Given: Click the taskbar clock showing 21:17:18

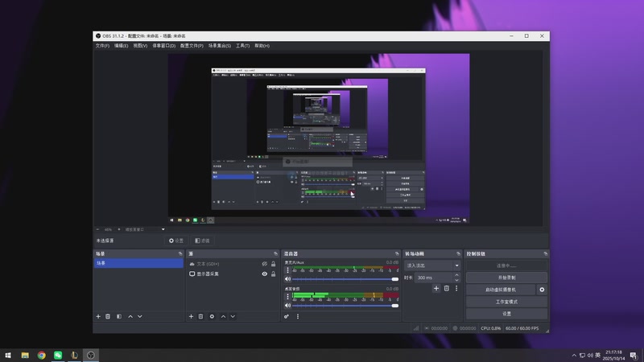Looking at the screenshot, I should coord(613,356).
